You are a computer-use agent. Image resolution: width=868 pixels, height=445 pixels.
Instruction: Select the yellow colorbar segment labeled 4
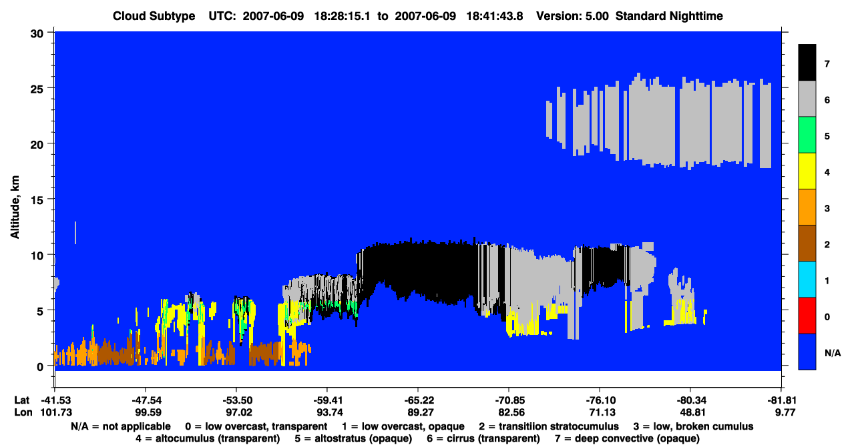807,171
